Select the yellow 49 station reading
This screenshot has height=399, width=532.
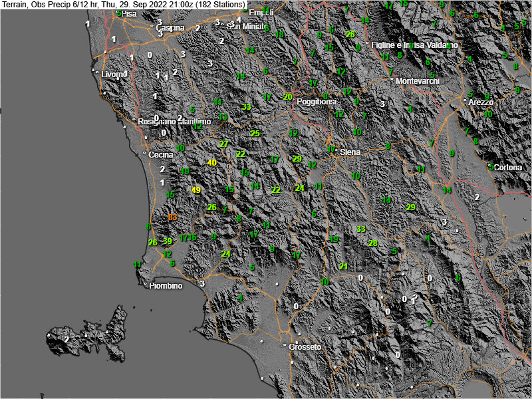(196, 190)
